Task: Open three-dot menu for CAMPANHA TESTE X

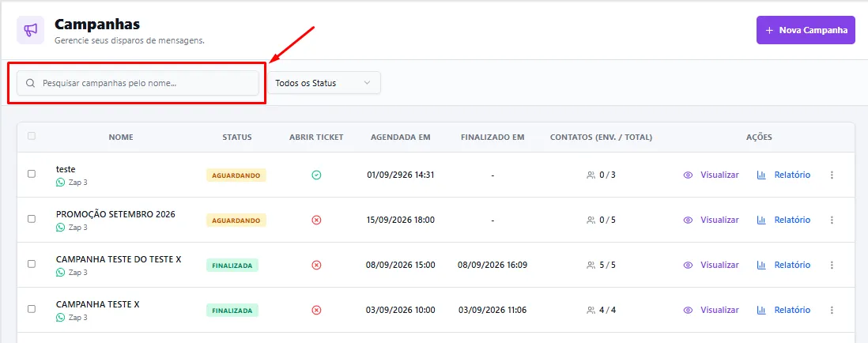Action: [x=832, y=311]
